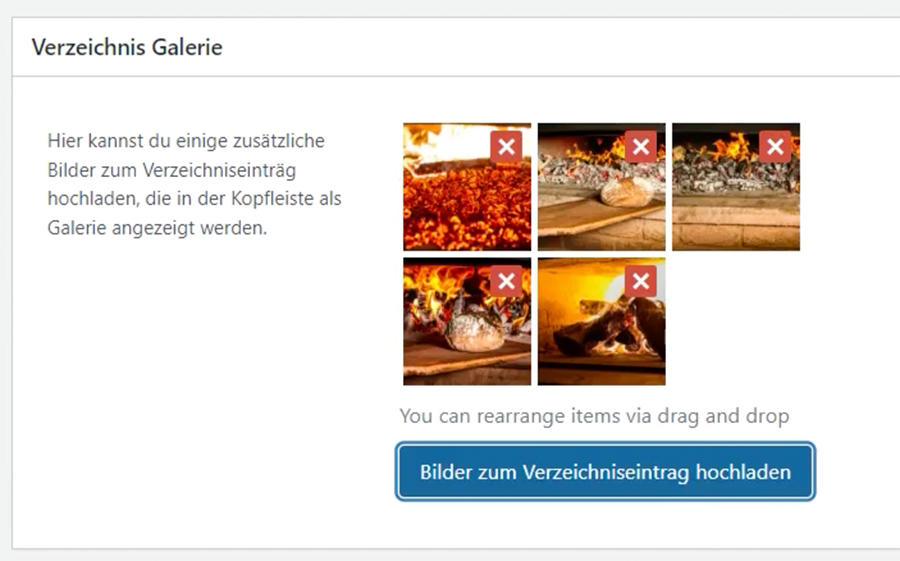The width and height of the screenshot is (900, 561).
Task: Click the line hochladen, die in der Kopfleiste als
Action: pos(194,199)
